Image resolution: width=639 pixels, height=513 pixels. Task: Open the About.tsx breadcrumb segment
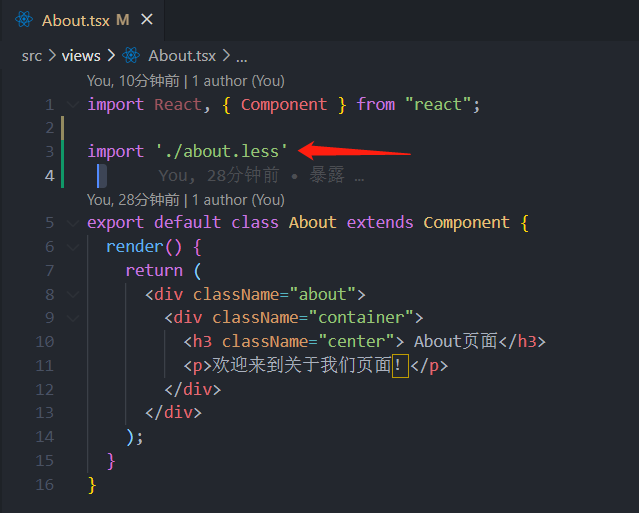(182, 56)
